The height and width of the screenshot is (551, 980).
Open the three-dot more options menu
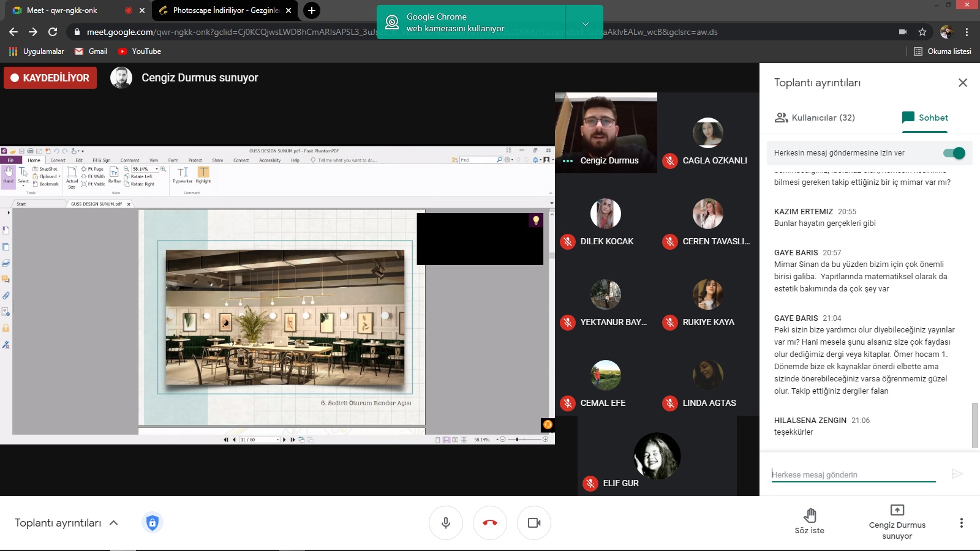pyautogui.click(x=961, y=523)
